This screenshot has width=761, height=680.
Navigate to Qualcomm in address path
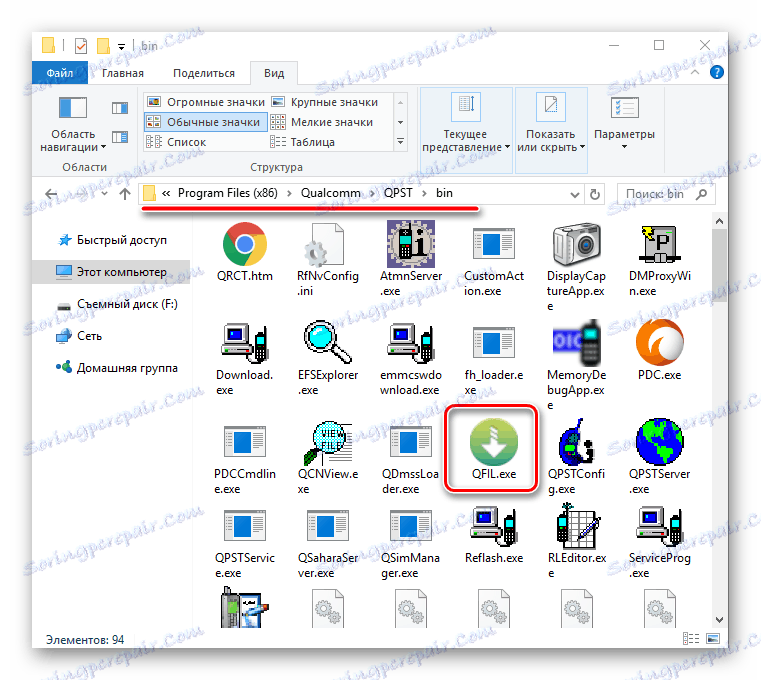[x=331, y=193]
